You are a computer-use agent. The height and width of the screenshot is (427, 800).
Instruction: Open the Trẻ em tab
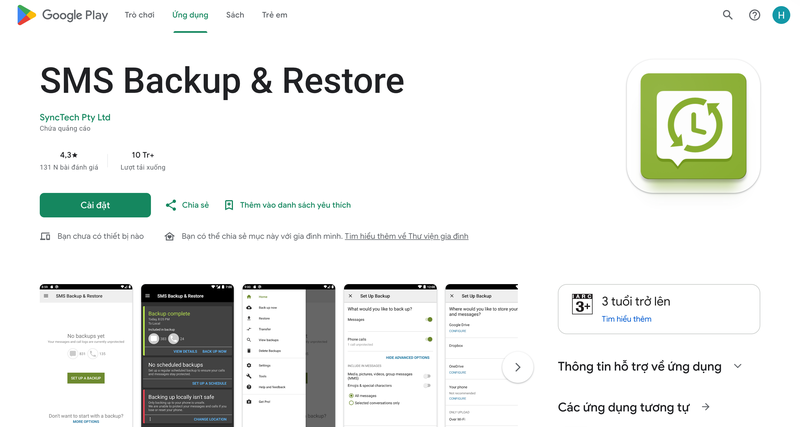(x=274, y=15)
